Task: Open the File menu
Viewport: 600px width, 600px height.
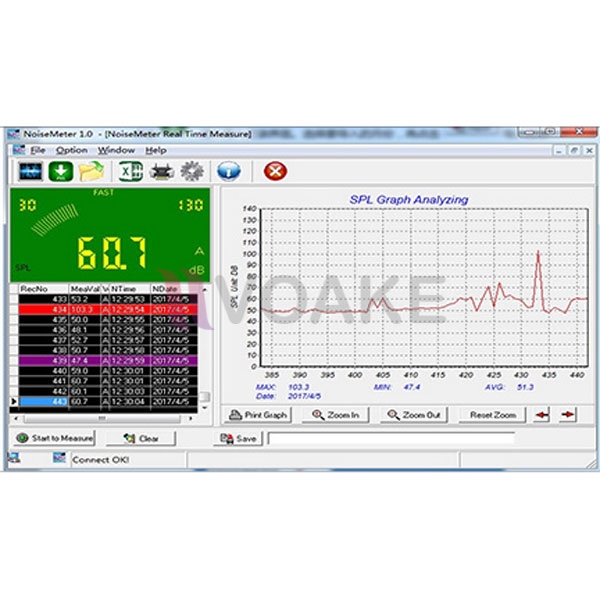Action: (x=38, y=150)
